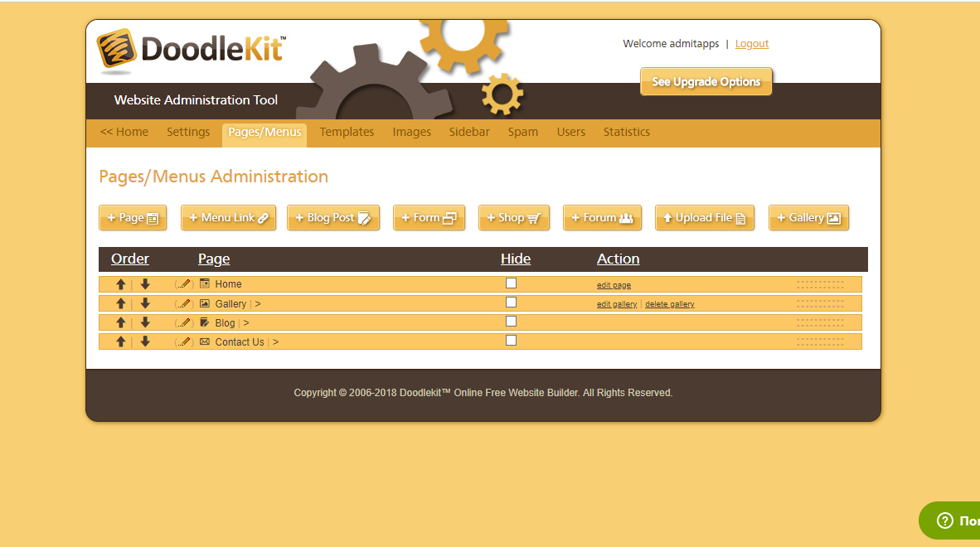Click the delete gallery link
980x547 pixels.
tap(669, 304)
